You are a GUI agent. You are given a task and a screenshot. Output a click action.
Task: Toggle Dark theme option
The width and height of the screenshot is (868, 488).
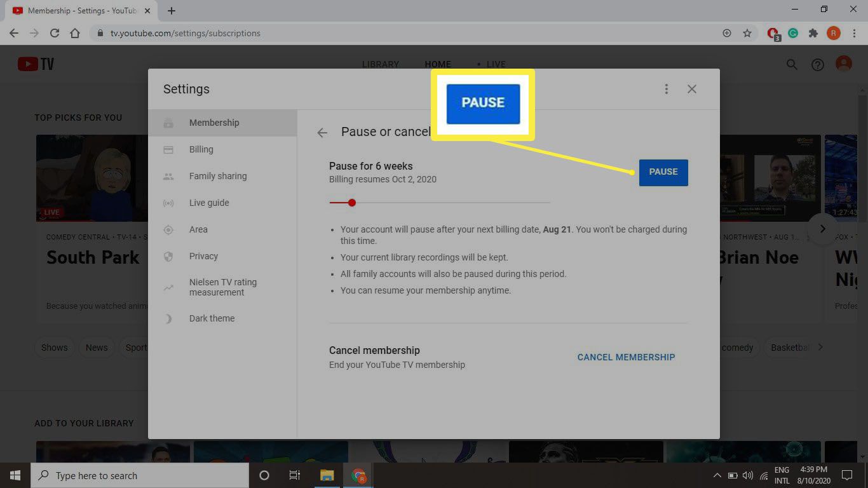222,318
